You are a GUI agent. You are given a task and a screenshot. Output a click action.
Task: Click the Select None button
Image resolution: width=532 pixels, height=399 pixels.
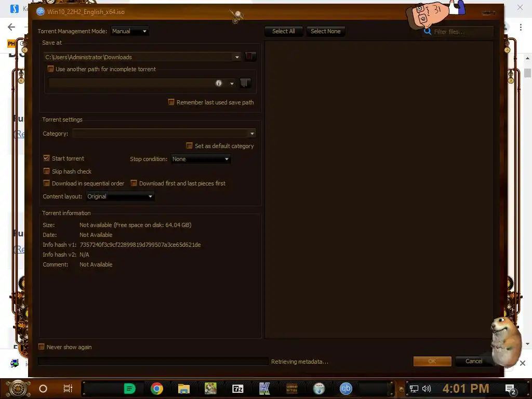pyautogui.click(x=325, y=31)
